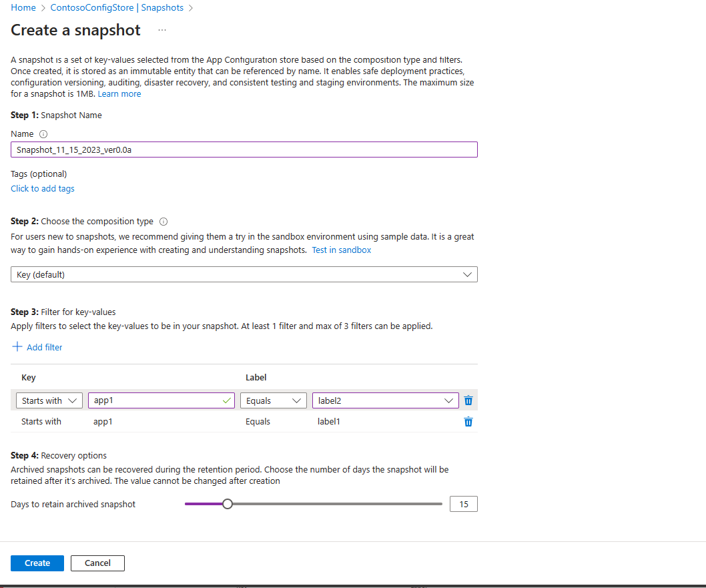Click the Click to add tags link

[42, 188]
